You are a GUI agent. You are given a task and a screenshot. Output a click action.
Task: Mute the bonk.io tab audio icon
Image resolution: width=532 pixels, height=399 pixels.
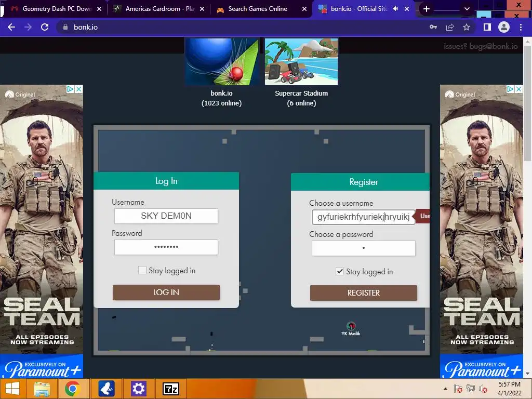pos(395,9)
